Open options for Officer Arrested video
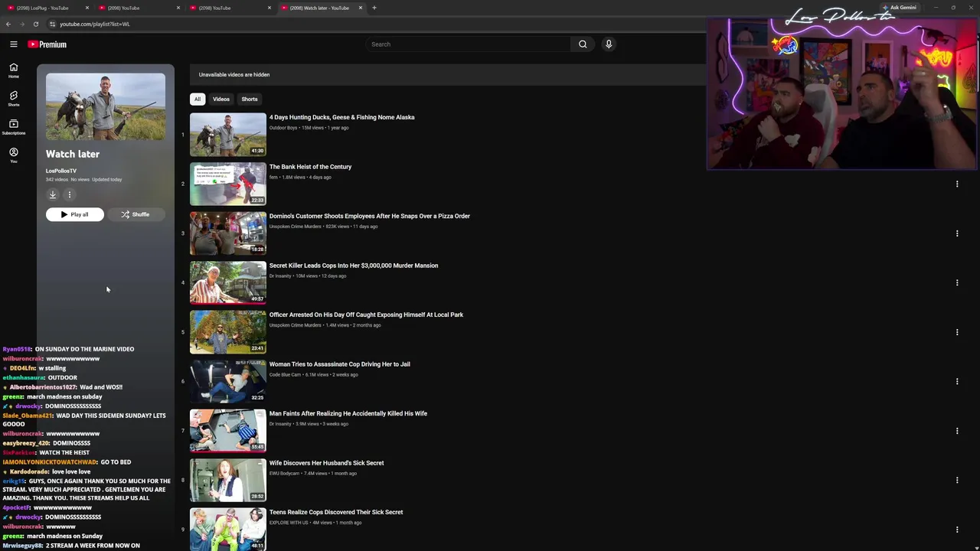 [x=957, y=332]
